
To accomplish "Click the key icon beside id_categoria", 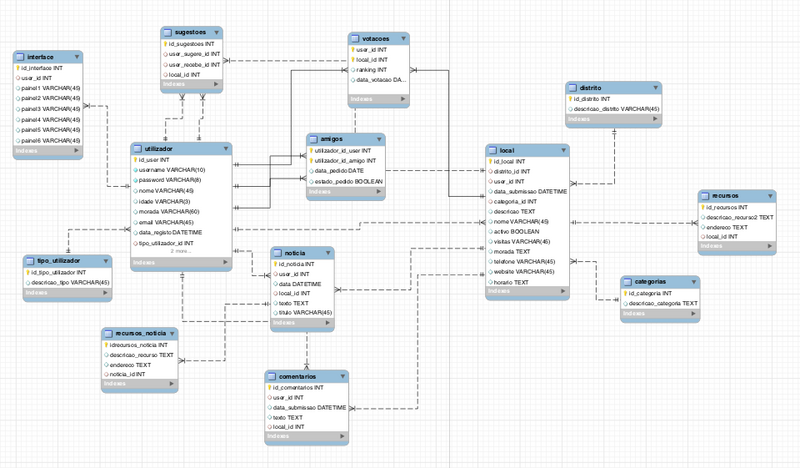I will coord(629,293).
